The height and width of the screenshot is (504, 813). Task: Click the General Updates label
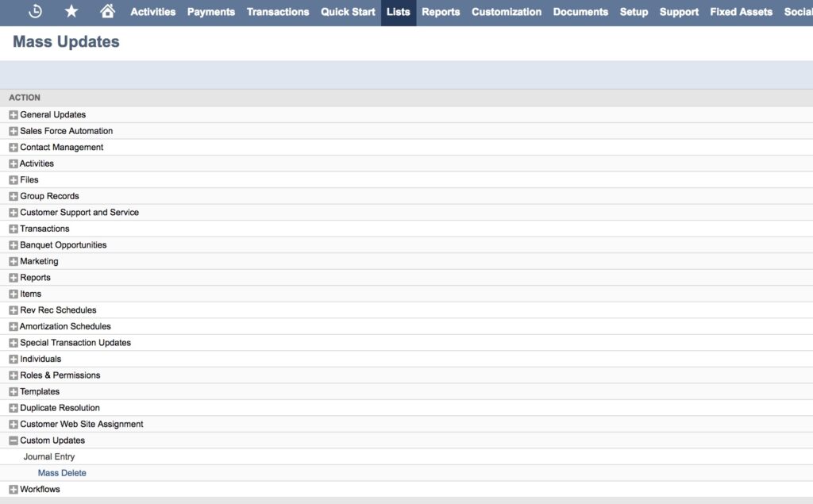click(53, 114)
